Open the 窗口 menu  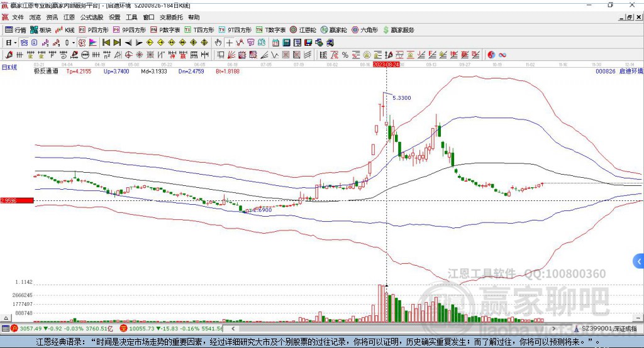point(148,17)
